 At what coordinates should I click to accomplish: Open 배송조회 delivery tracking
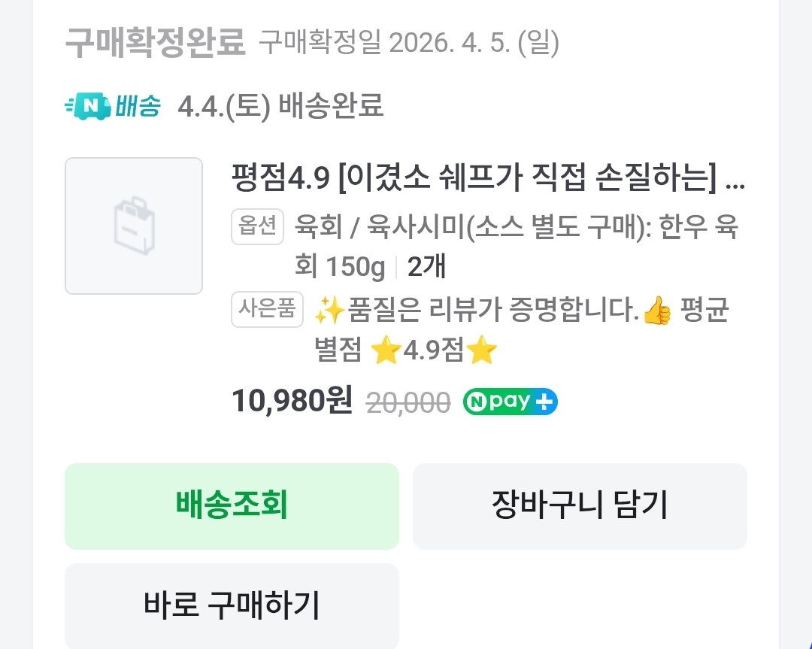232,506
